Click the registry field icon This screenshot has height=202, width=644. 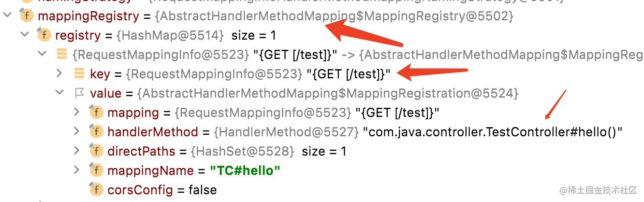44,35
